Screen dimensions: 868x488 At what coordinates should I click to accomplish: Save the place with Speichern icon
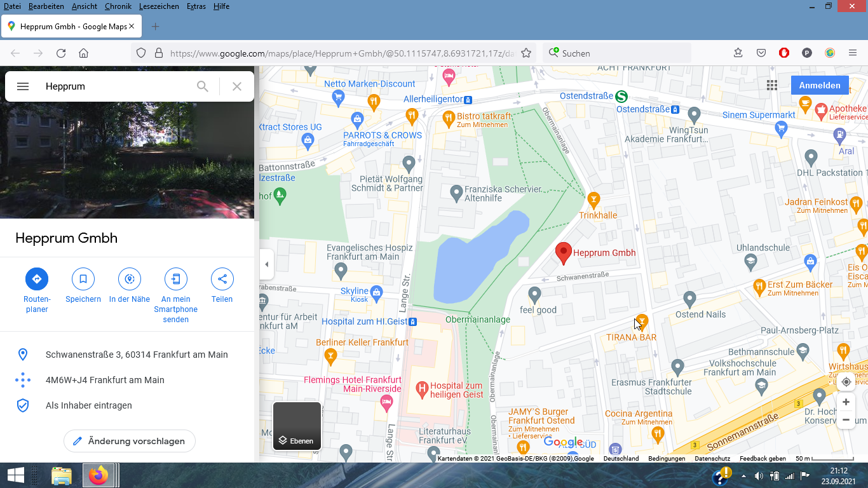pos(83,279)
